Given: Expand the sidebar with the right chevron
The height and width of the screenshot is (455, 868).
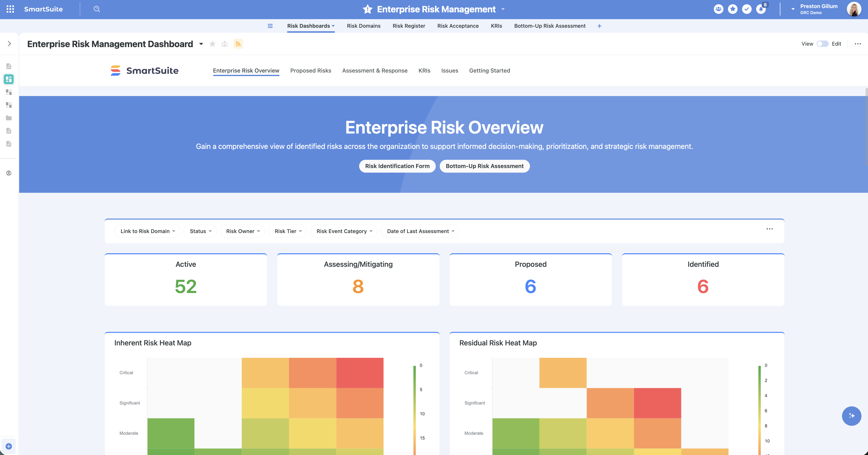Looking at the screenshot, I should click(x=9, y=44).
